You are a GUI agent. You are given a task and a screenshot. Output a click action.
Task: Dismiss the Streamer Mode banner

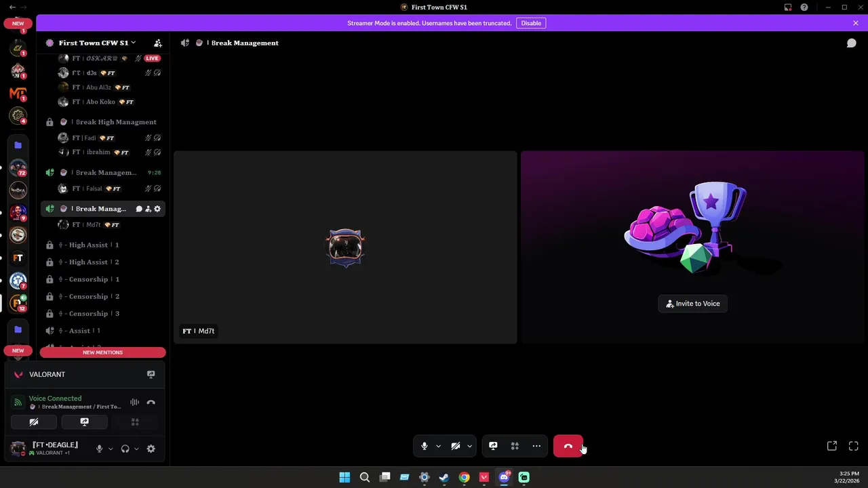tap(856, 23)
